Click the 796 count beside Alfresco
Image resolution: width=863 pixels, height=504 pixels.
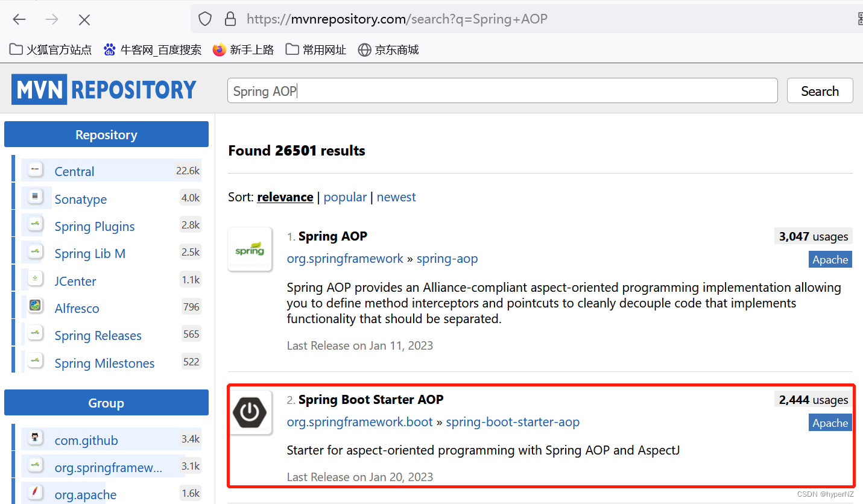[x=191, y=307]
